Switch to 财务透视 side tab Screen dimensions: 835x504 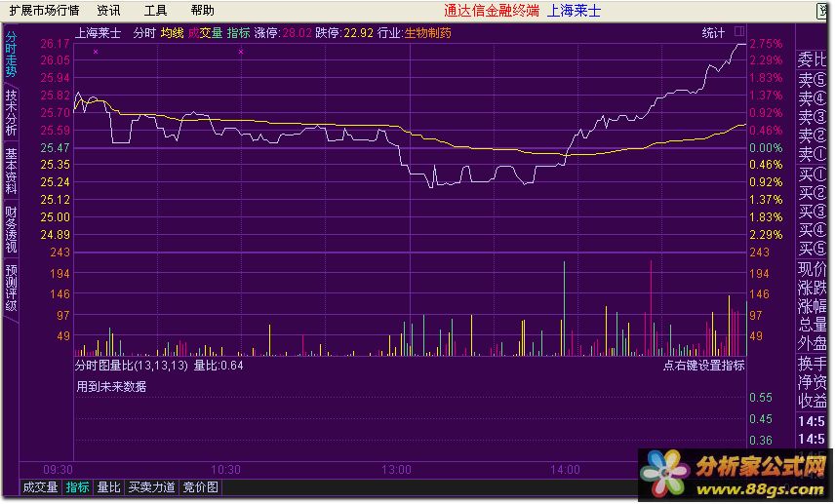click(x=11, y=229)
